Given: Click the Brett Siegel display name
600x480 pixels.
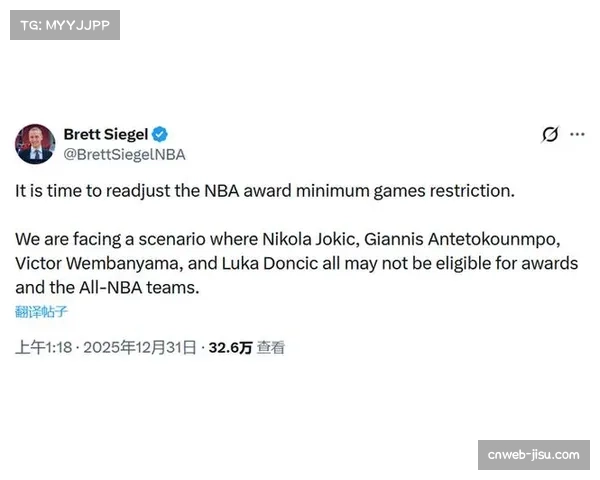Looking at the screenshot, I should point(105,134).
